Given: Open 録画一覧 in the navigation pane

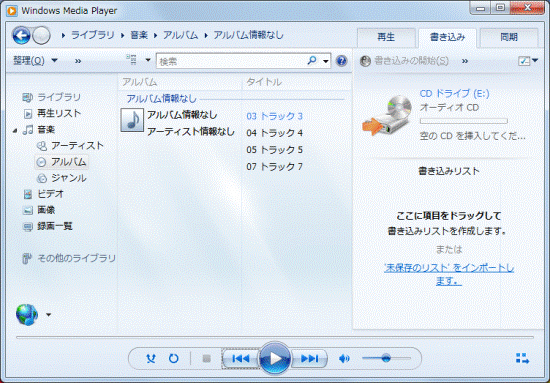Looking at the screenshot, I should (54, 226).
